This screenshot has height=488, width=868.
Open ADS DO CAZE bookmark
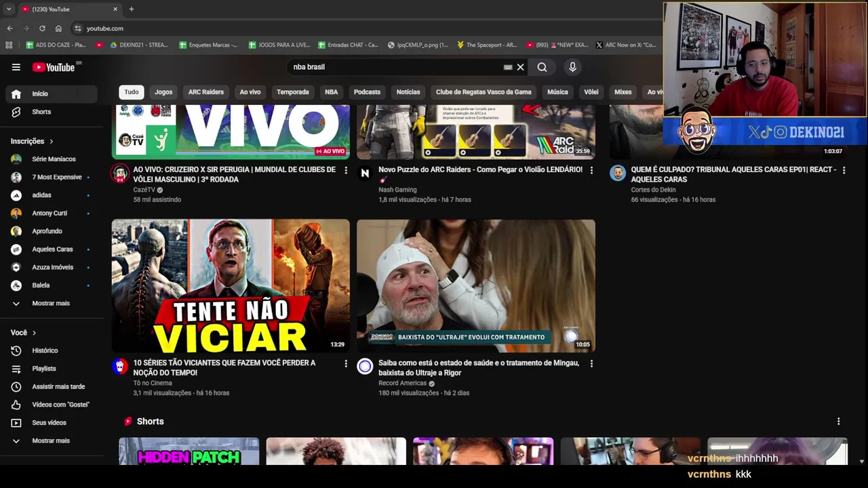pyautogui.click(x=56, y=45)
